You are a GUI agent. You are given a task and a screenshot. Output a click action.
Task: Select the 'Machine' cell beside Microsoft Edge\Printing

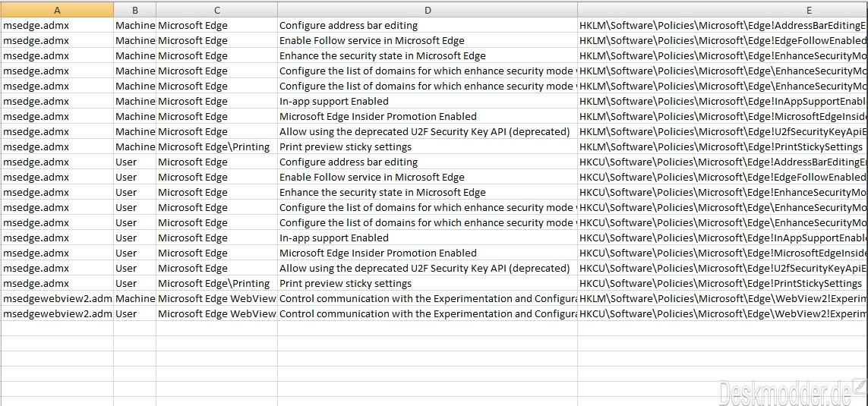coord(135,147)
